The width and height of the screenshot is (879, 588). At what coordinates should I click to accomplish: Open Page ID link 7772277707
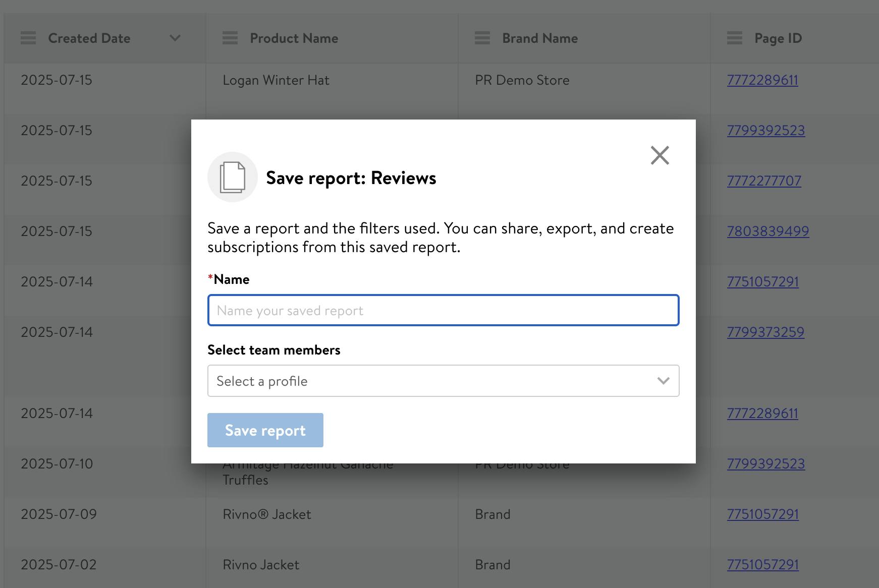pyautogui.click(x=763, y=181)
